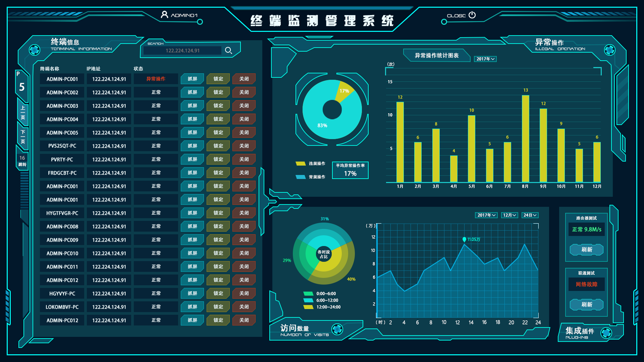The image size is (644, 362).
Task: Click the 40% label on donut chart
Action: click(351, 279)
